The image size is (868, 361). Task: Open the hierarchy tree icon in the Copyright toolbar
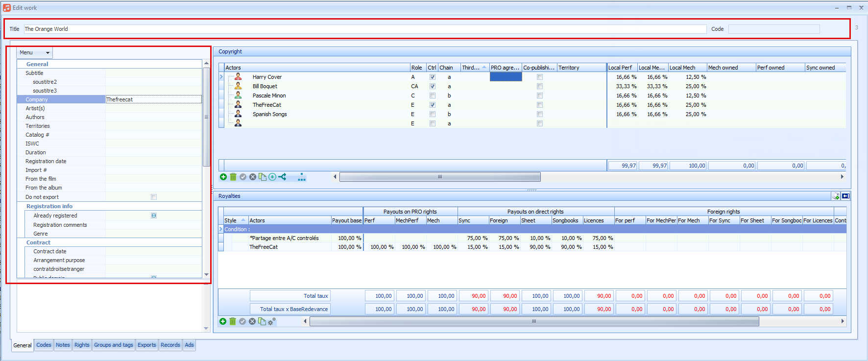[x=302, y=177]
